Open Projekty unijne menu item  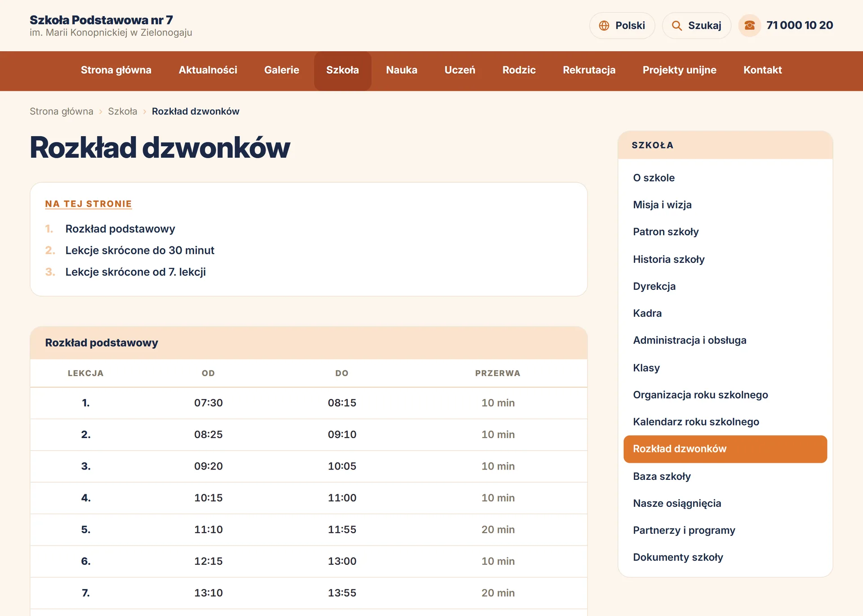pyautogui.click(x=679, y=71)
